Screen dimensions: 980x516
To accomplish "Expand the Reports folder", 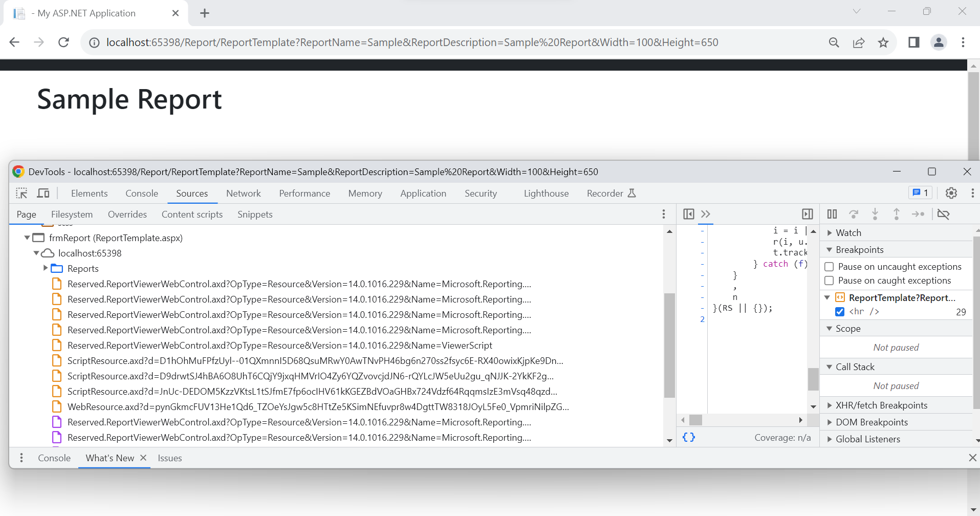I will tap(46, 268).
